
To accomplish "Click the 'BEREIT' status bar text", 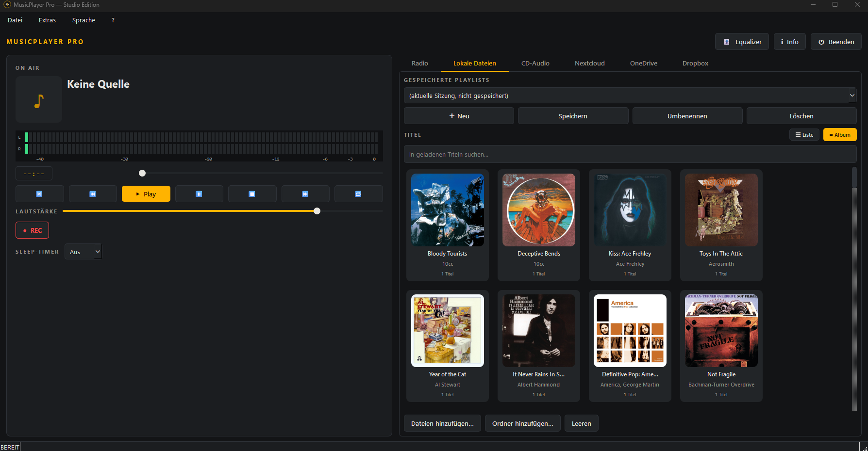I will tap(10, 447).
